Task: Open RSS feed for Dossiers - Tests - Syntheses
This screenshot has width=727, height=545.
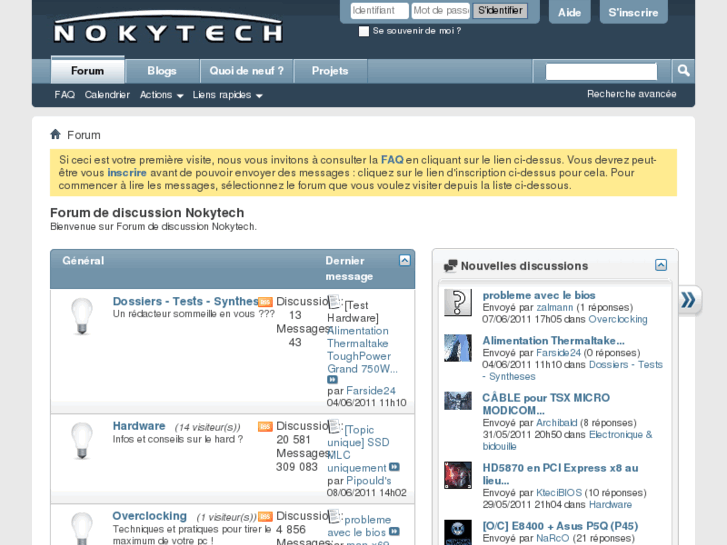Action: (265, 302)
